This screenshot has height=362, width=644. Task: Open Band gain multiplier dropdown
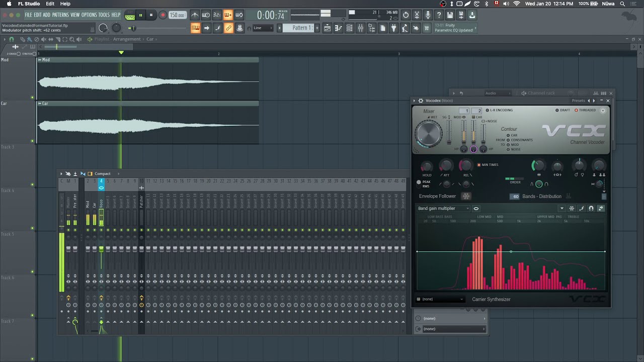[443, 208]
